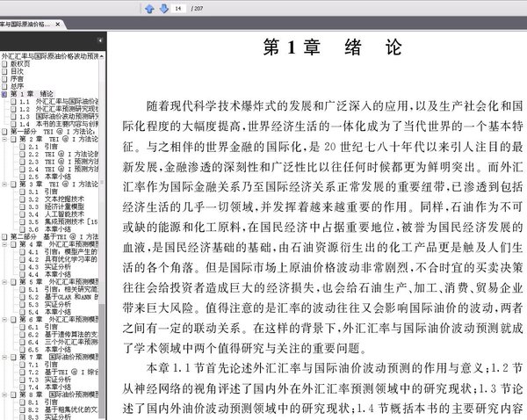Collapse the 第 4 章 bookmark branch

point(4,244)
